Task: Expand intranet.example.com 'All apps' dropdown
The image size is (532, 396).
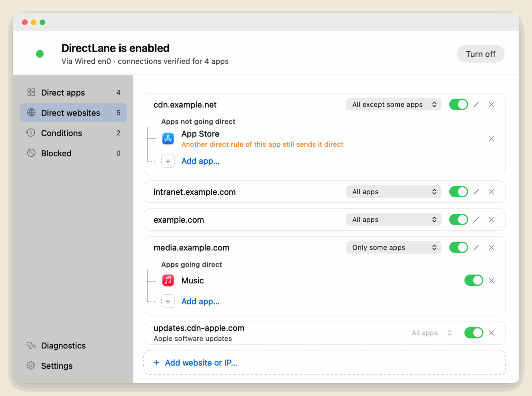Action: pos(394,192)
